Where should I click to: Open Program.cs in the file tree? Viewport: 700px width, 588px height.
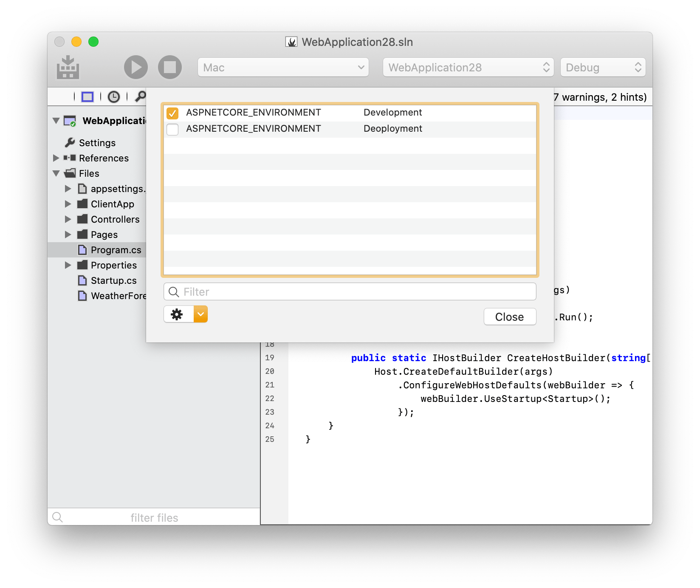pos(116,250)
